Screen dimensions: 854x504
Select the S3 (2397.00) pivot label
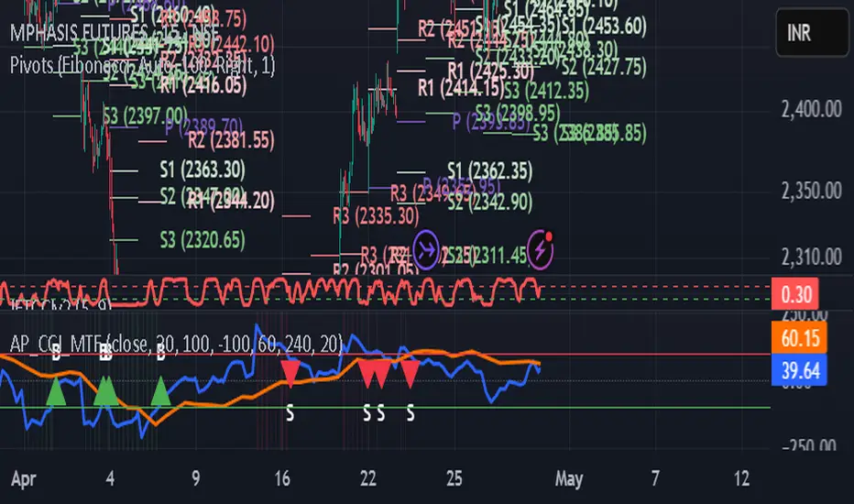click(146, 115)
